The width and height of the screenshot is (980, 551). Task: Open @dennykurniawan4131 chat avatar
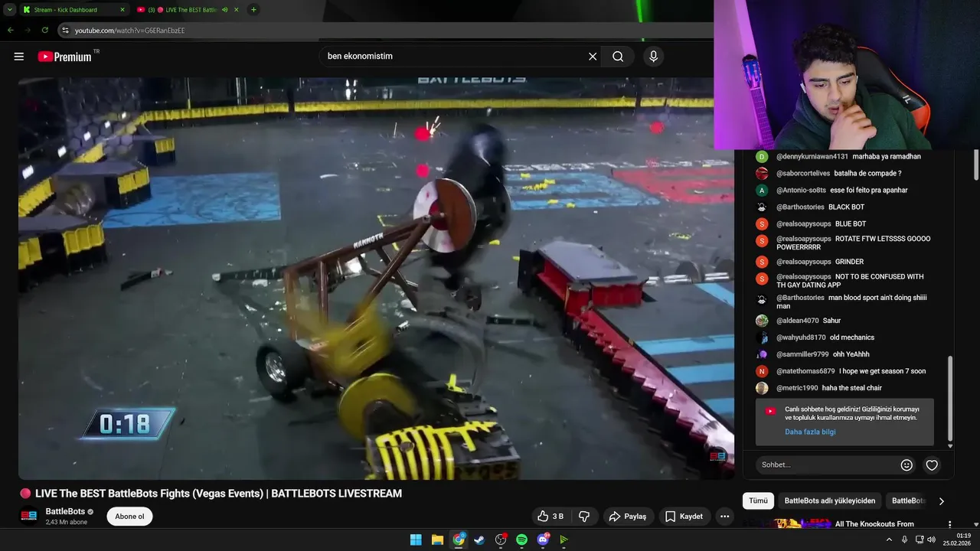[761, 157]
